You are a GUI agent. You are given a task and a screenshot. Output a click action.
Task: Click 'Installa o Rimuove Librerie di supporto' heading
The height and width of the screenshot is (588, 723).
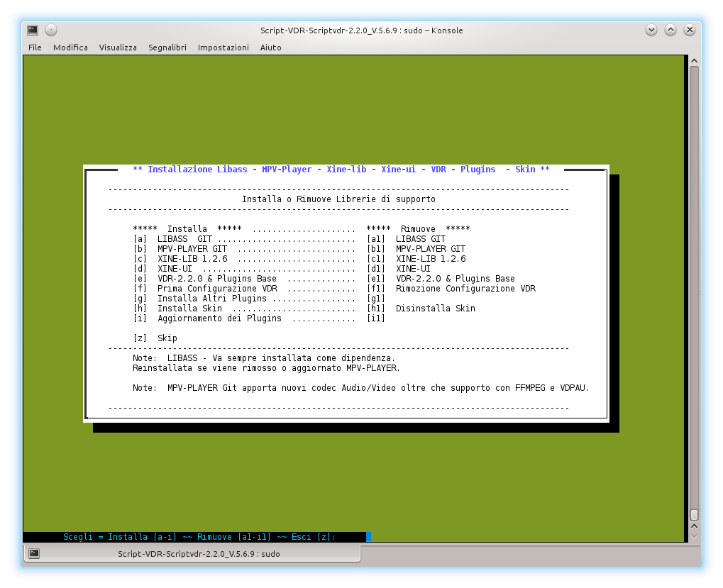pyautogui.click(x=338, y=199)
